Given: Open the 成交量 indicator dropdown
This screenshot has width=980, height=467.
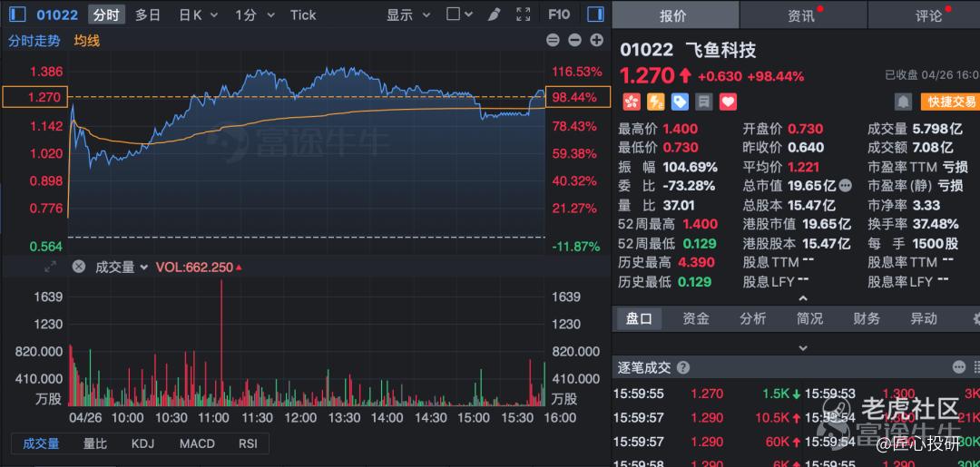Looking at the screenshot, I should point(122,268).
